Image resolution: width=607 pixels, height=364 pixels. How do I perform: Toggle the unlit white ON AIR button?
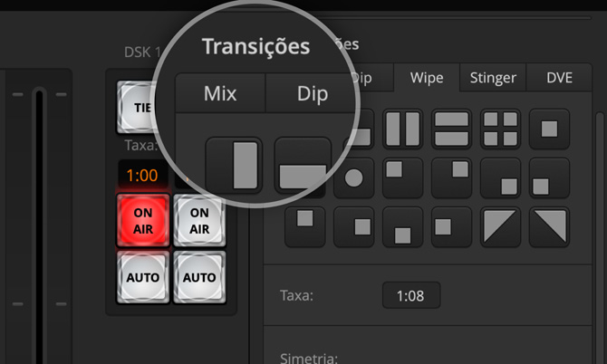199,221
